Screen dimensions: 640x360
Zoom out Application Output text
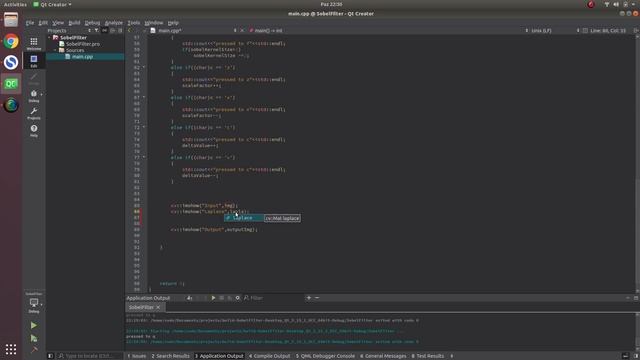(x=317, y=298)
